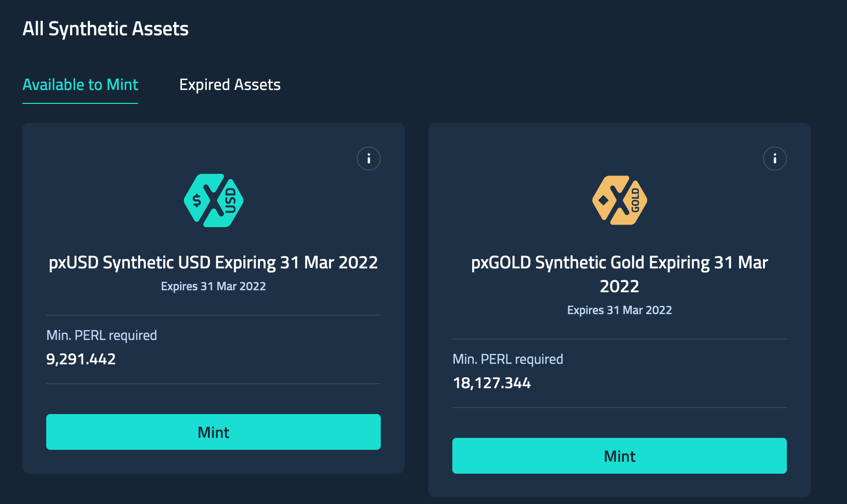Click the pxUSD Synthetic USD title
Screen dimensions: 847x504
(213, 262)
